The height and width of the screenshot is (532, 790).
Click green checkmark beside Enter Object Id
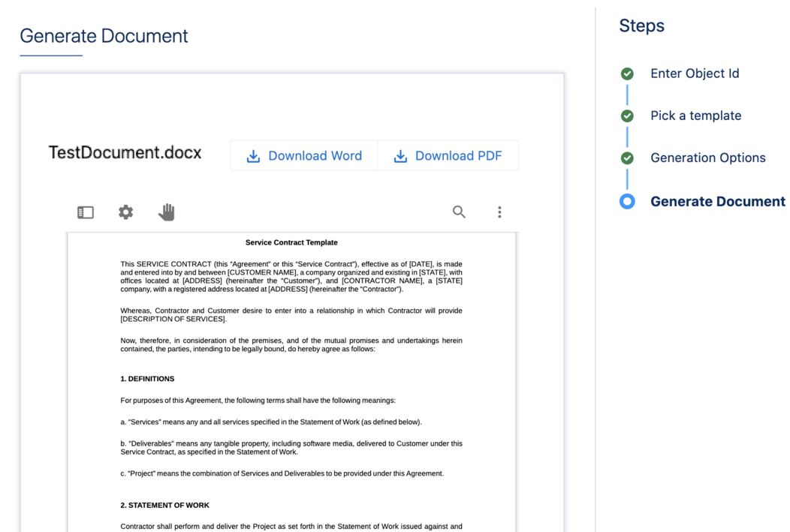627,74
